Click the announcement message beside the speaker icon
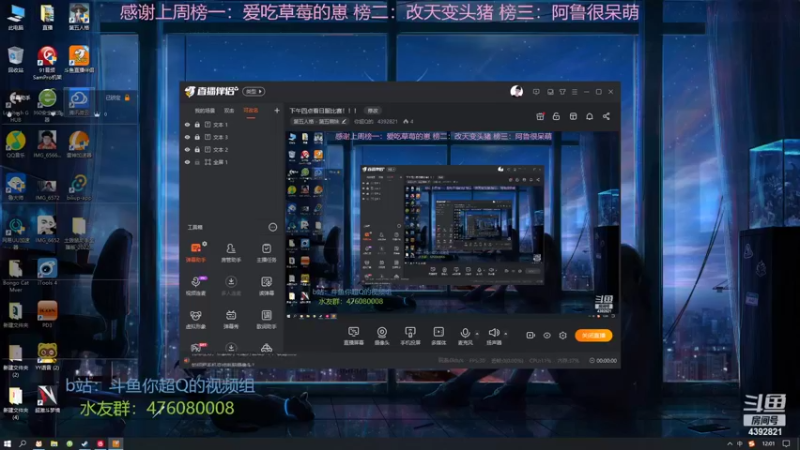This screenshot has width=800, height=450. 222,365
